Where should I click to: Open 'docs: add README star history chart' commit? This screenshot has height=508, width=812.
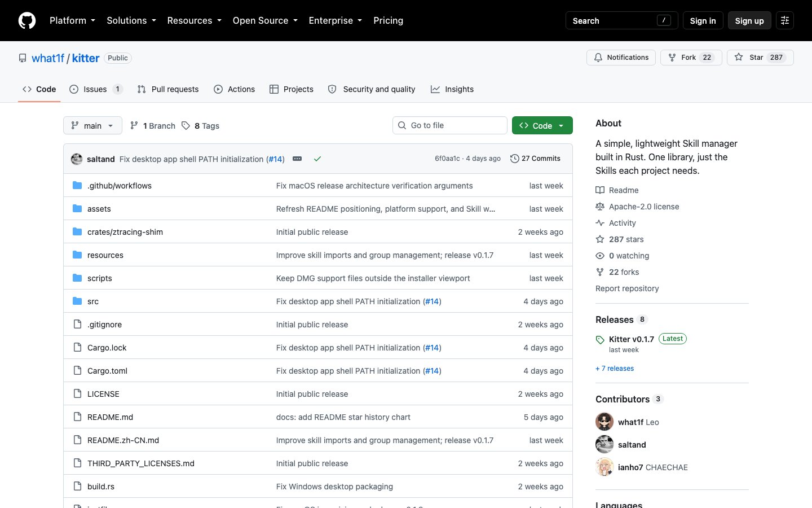[x=343, y=417]
